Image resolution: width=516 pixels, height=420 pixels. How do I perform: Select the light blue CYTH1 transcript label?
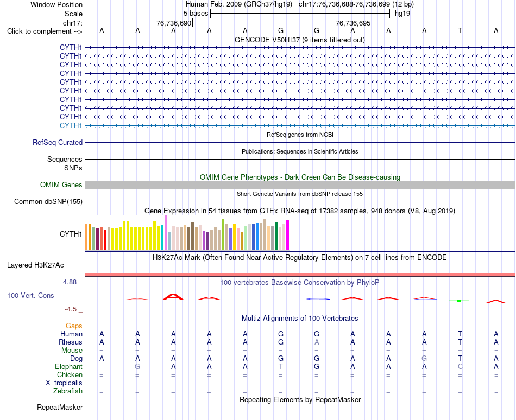[71, 125]
